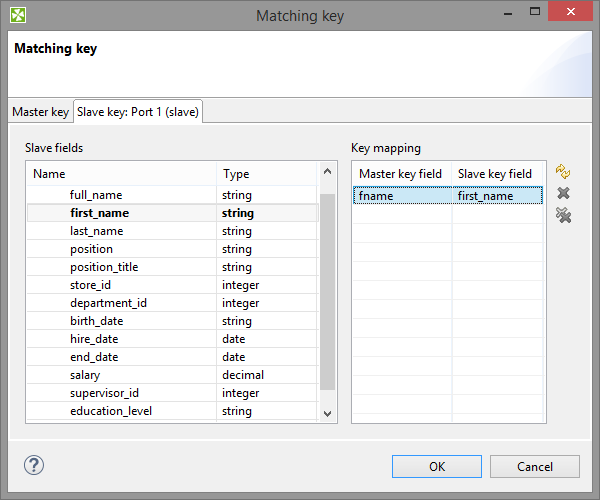Screen dimensions: 600x500
Task: Click the remove selected mapping X icon
Action: pos(563,194)
